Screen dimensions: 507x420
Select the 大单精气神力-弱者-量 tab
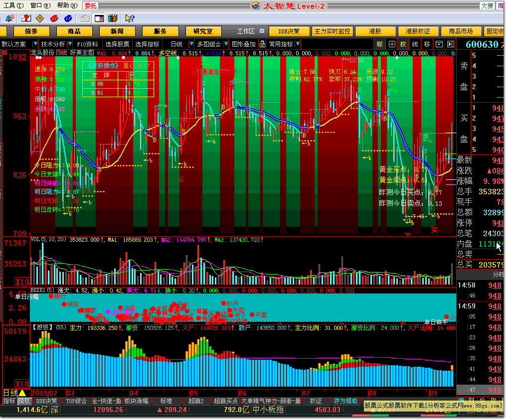[x=271, y=401]
